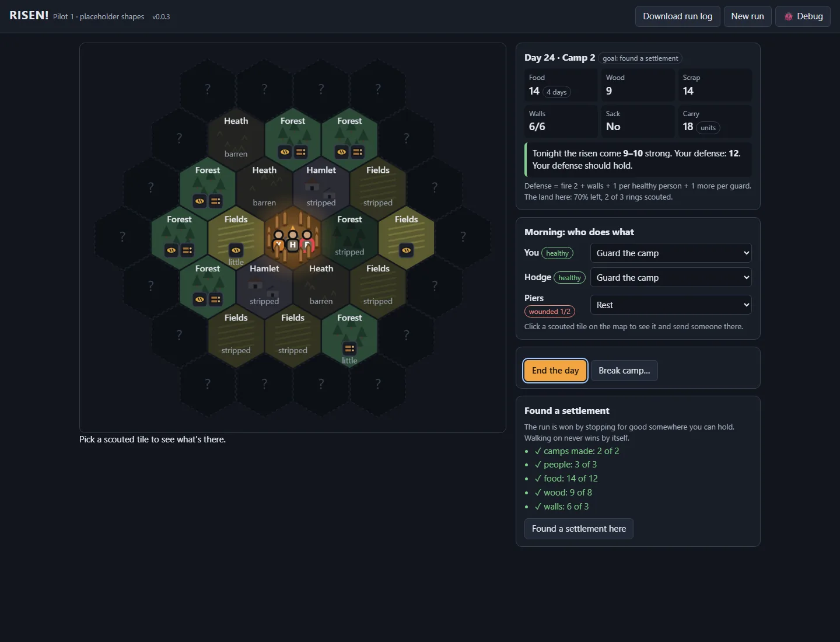Click food icon on the top-right Forest tile
This screenshot has height=642, width=840.
[x=341, y=152]
